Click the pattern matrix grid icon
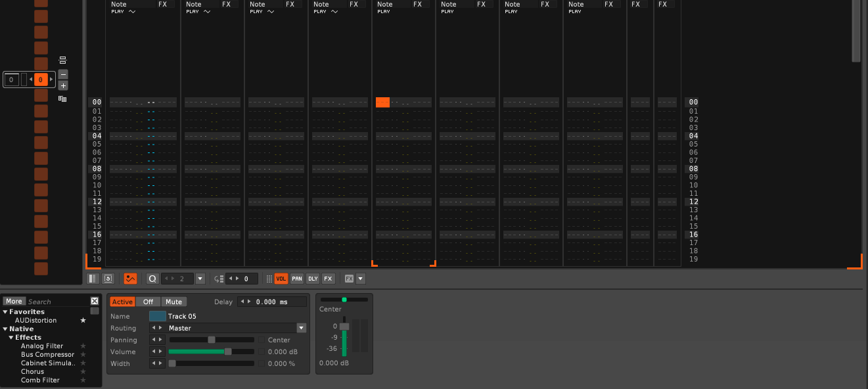This screenshot has height=389, width=868. (x=62, y=99)
